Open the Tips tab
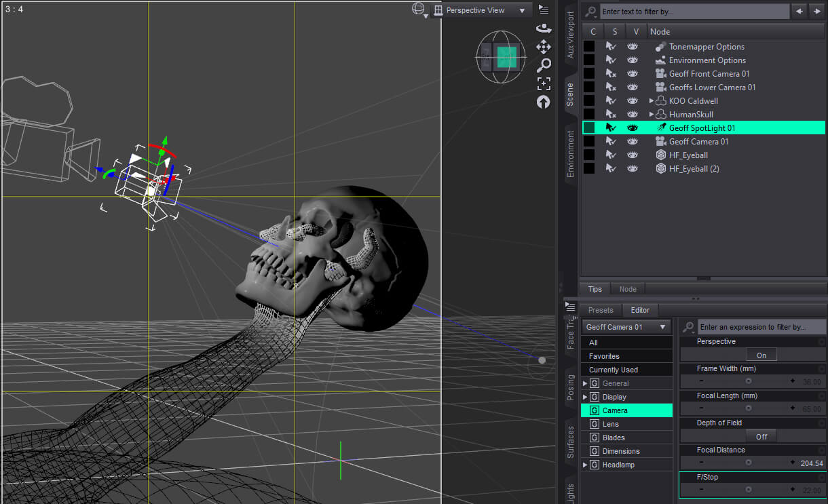Viewport: 828px width, 504px height. click(595, 289)
